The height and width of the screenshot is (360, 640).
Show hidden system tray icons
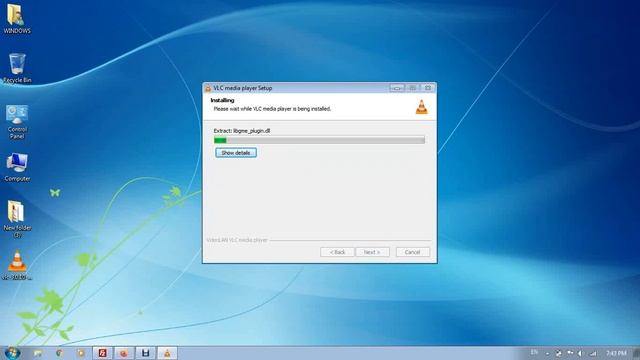point(547,353)
